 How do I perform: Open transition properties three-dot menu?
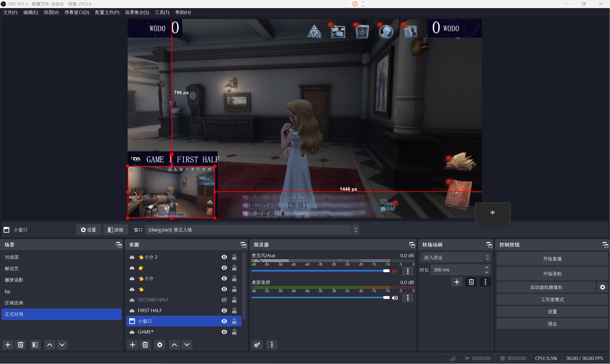coord(485,282)
